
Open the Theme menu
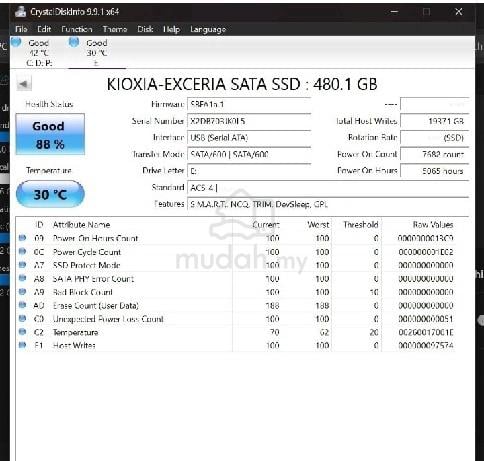115,29
